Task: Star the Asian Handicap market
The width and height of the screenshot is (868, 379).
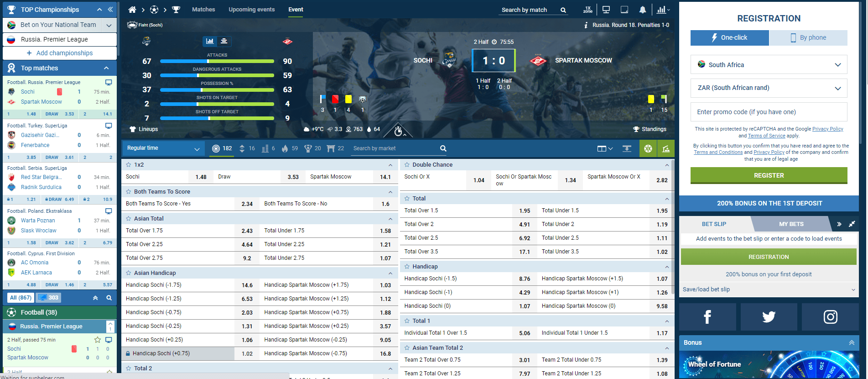Action: [x=129, y=273]
